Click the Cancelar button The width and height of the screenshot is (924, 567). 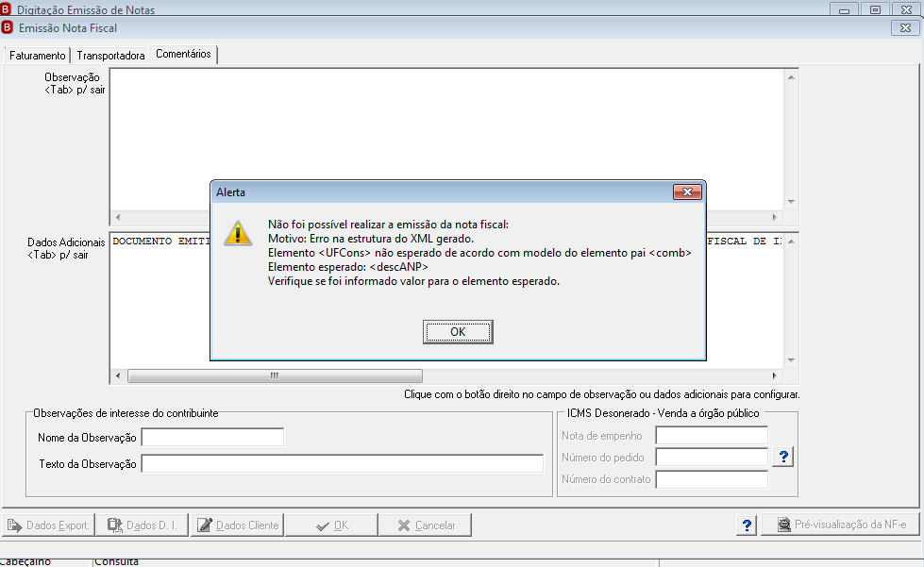426,525
